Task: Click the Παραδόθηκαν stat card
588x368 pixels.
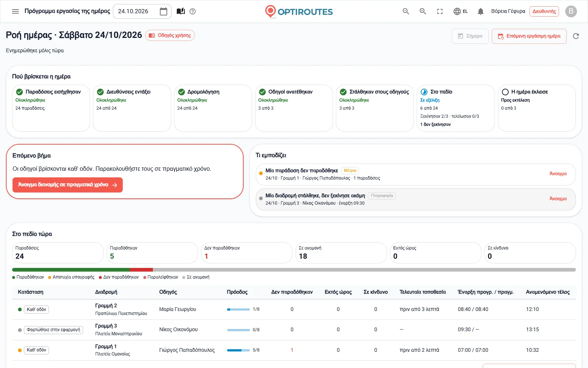Action: point(152,253)
